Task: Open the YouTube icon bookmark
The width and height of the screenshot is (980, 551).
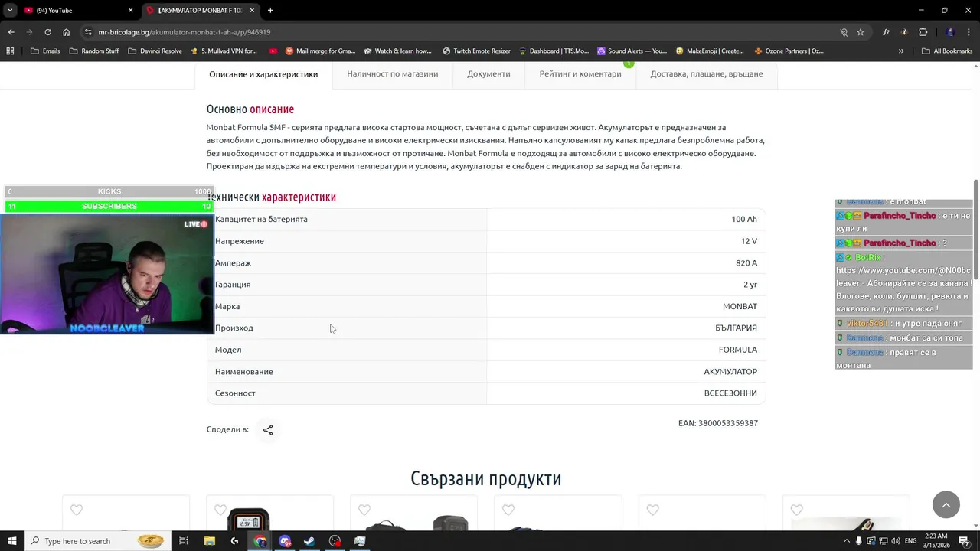Action: pos(273,51)
